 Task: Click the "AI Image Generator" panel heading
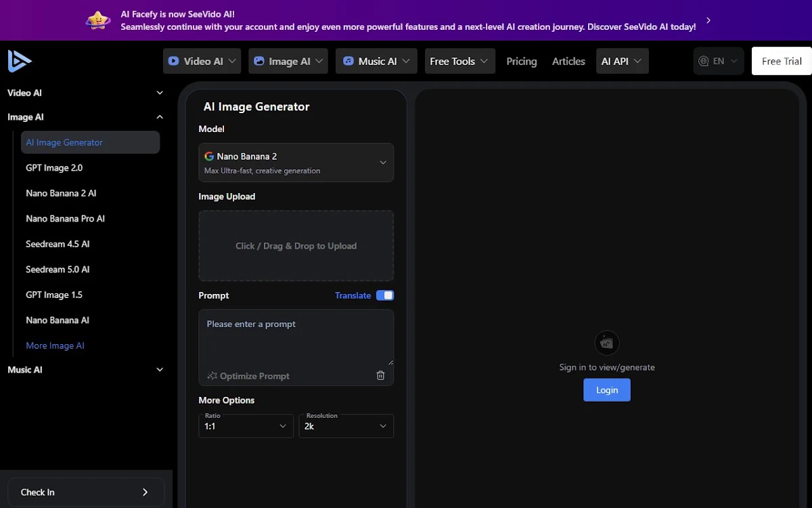[256, 106]
